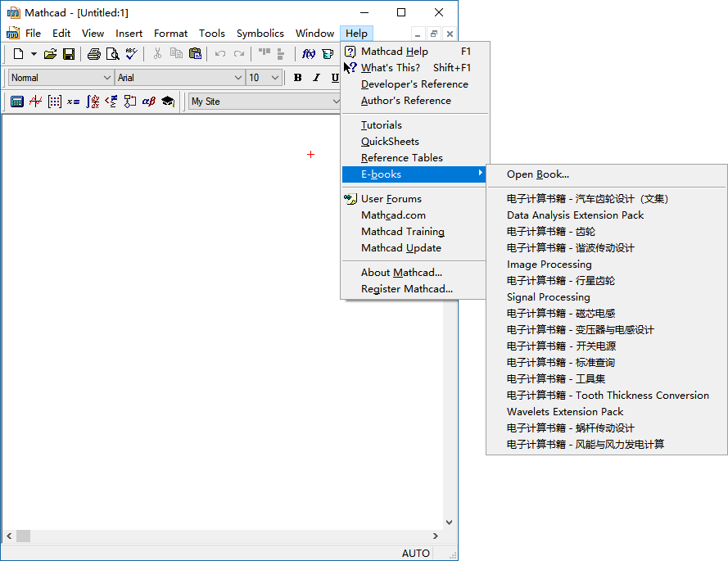Open the View menu
728x561 pixels.
(x=93, y=34)
